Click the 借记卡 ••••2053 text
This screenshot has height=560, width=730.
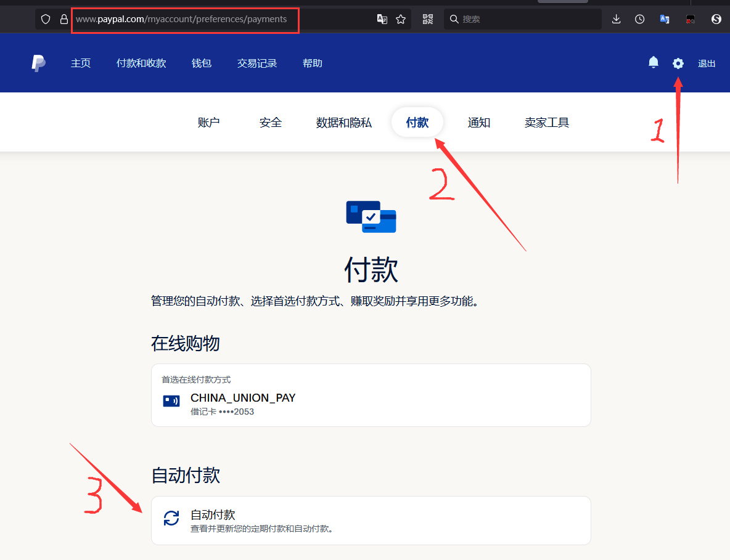(222, 412)
